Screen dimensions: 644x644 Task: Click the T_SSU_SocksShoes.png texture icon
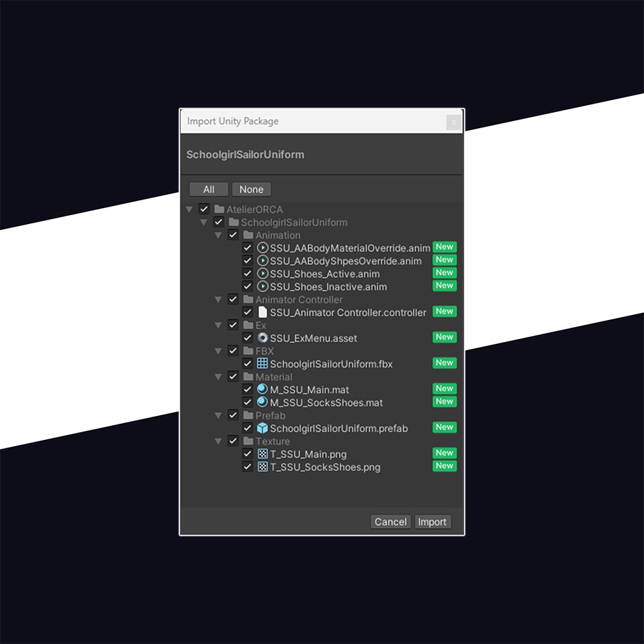[x=263, y=466]
